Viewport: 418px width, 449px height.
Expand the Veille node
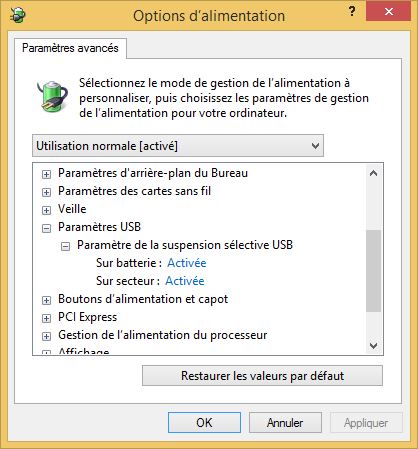46,210
